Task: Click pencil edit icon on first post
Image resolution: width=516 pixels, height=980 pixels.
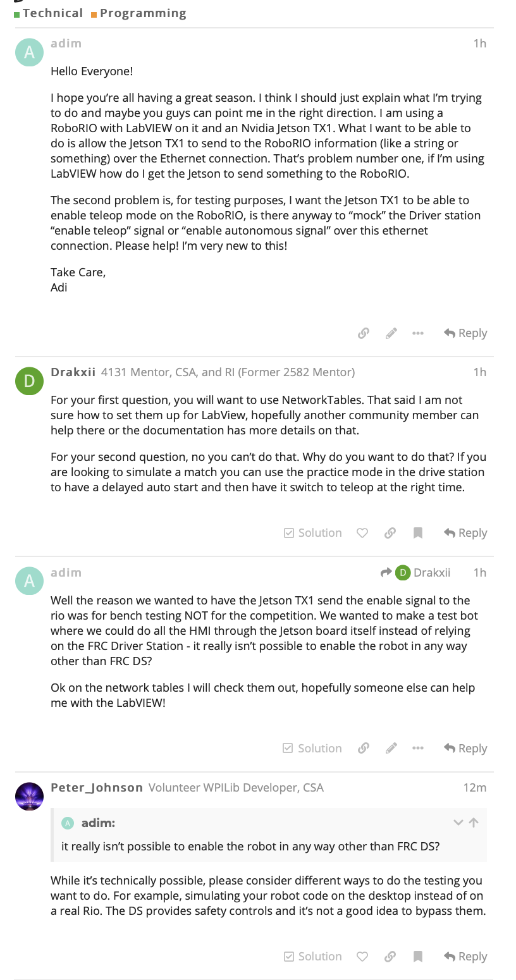Action: click(x=391, y=333)
